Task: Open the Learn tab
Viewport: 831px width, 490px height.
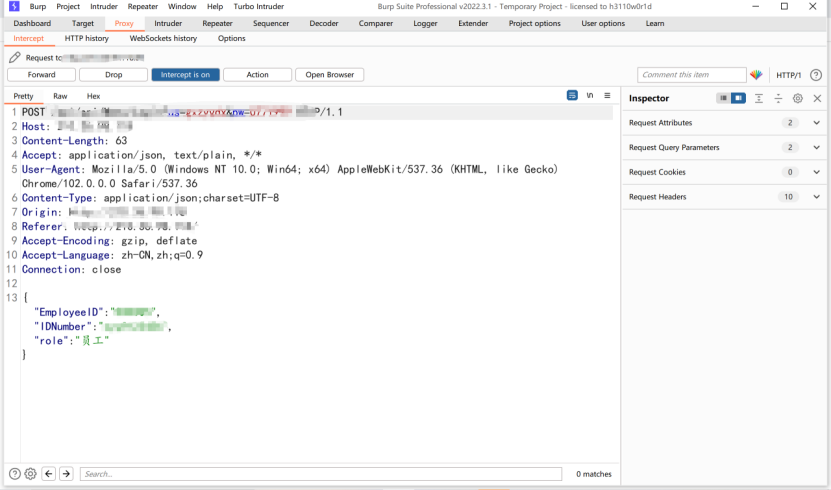Action: [x=655, y=23]
